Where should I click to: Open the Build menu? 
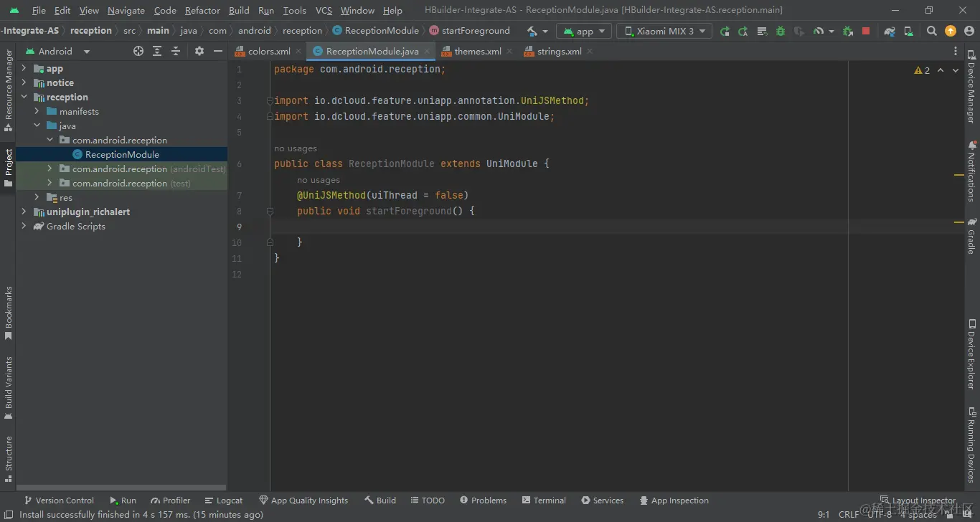pos(239,10)
